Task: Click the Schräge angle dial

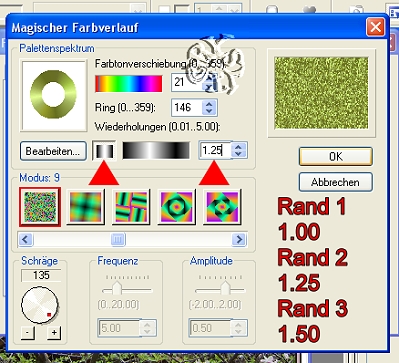Action: point(40,305)
